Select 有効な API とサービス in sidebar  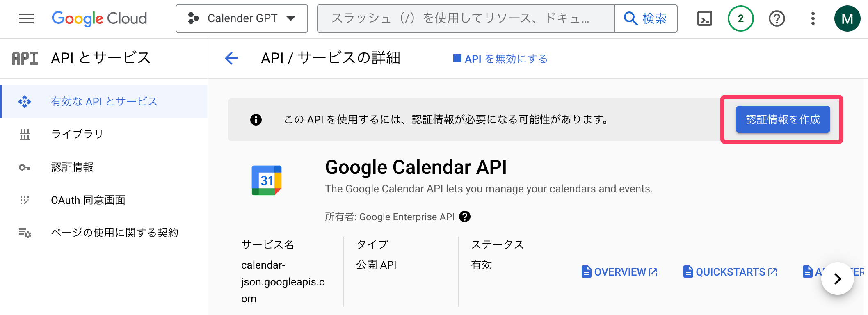click(x=104, y=101)
